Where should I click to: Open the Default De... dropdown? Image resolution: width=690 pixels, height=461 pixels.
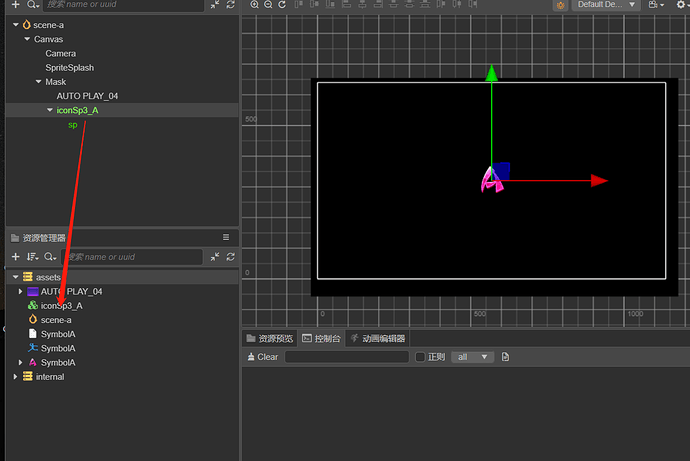click(606, 4)
